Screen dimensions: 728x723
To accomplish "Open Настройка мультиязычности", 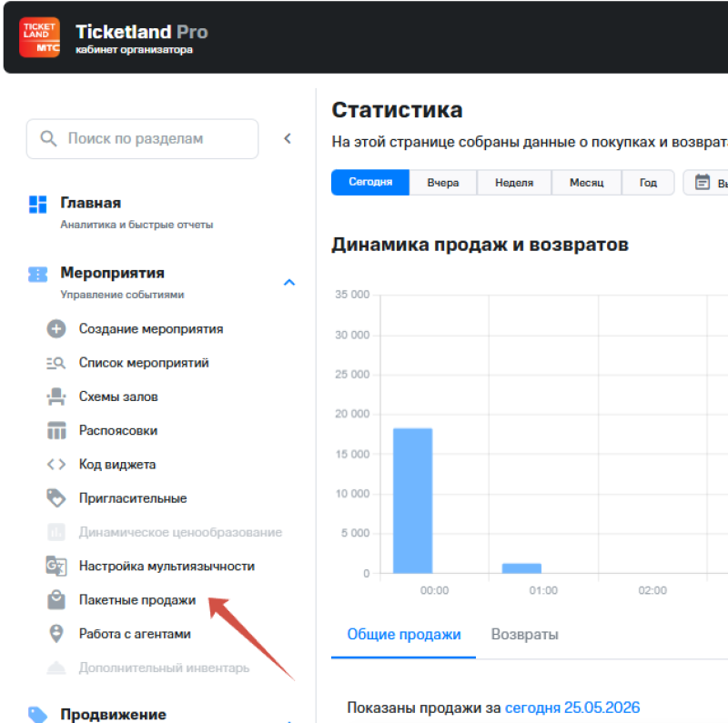I will coord(167,567).
